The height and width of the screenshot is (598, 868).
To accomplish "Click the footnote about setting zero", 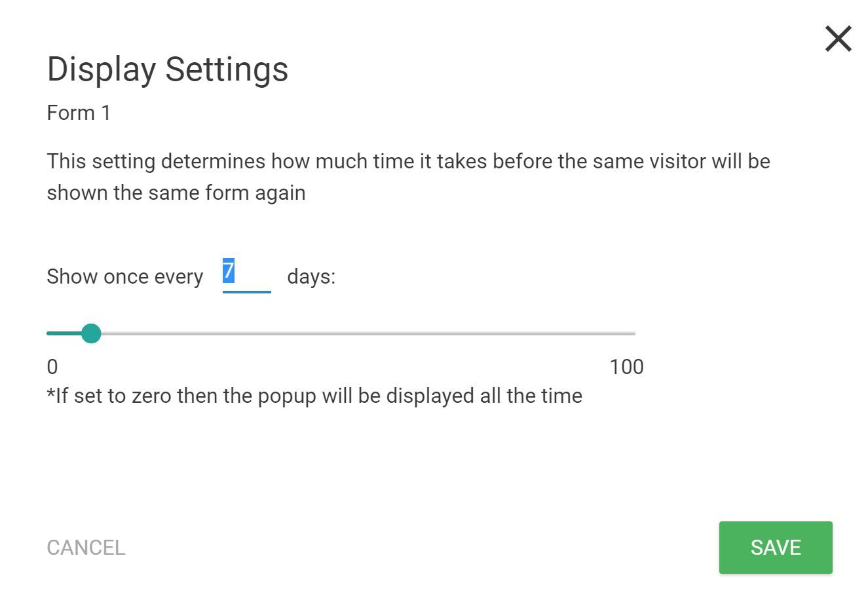I will pos(314,396).
